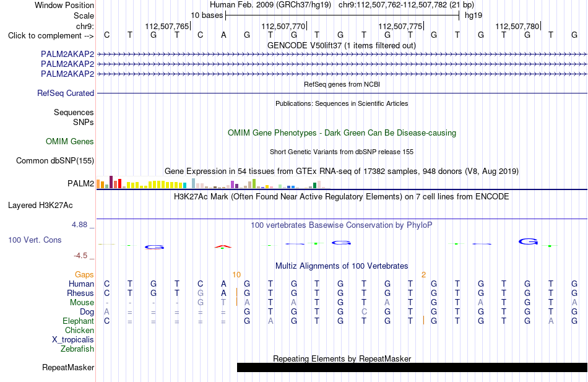Select the Elephant species label
This screenshot has width=588, height=382.
tap(78, 321)
